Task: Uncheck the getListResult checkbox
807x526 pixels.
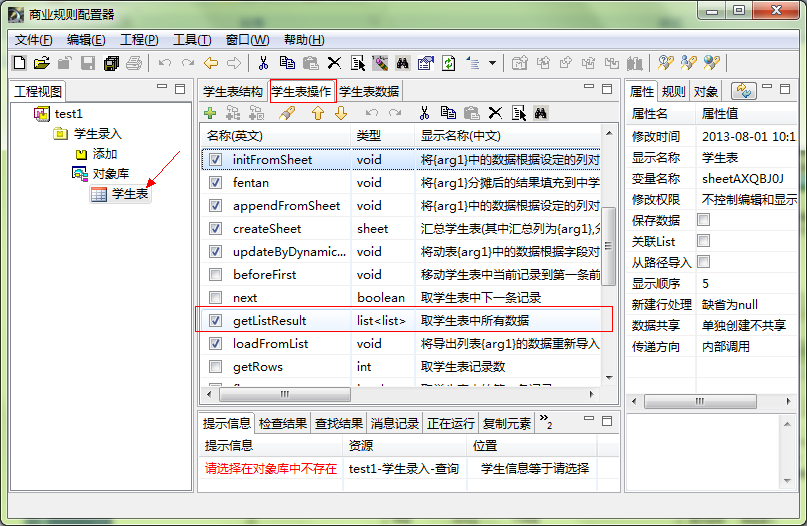Action: point(216,321)
